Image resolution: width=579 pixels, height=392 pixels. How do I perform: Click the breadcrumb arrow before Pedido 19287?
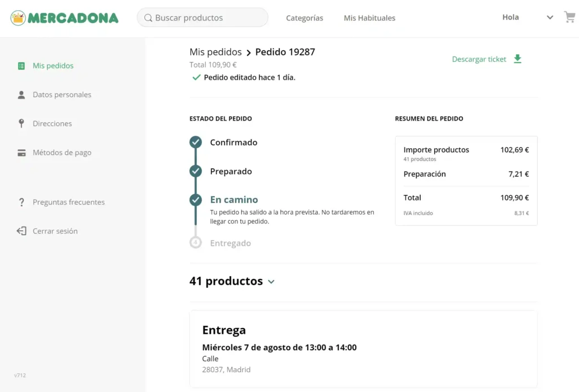(249, 53)
